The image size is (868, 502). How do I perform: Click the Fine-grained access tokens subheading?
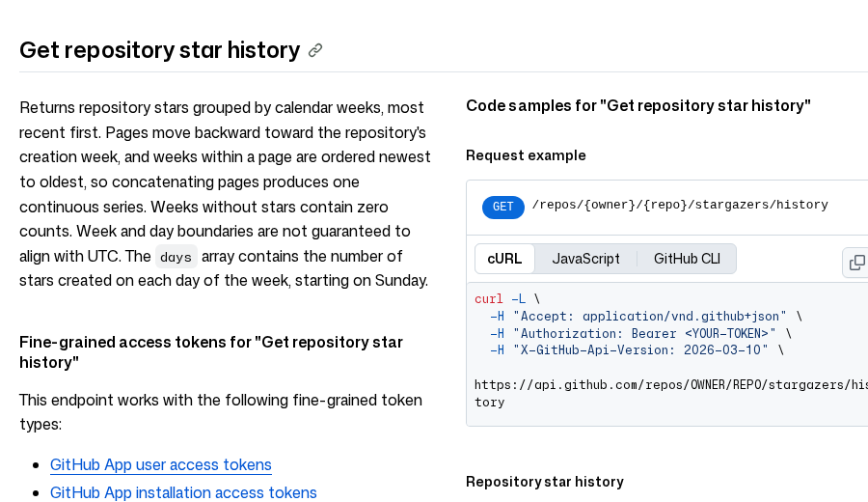(x=211, y=351)
